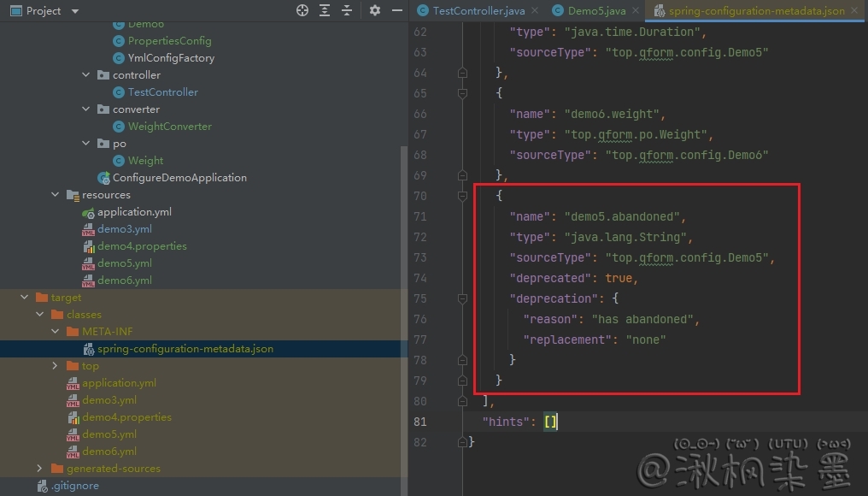Click the ConfigureDemoApplication class icon
The image size is (868, 496).
tap(103, 178)
